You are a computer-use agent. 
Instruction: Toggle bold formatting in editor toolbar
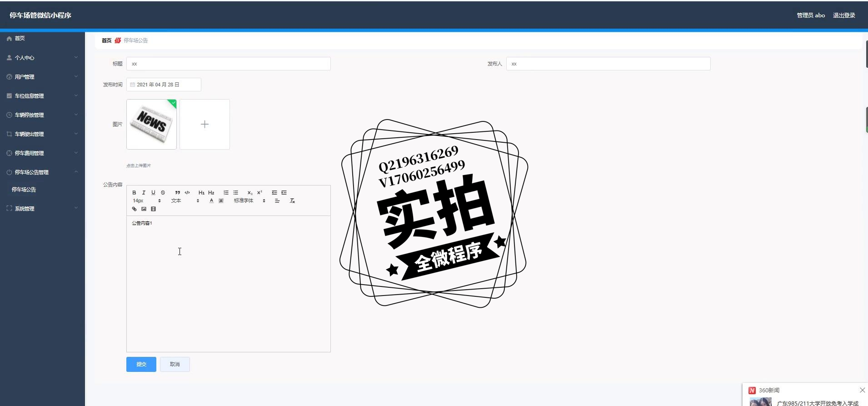tap(134, 193)
